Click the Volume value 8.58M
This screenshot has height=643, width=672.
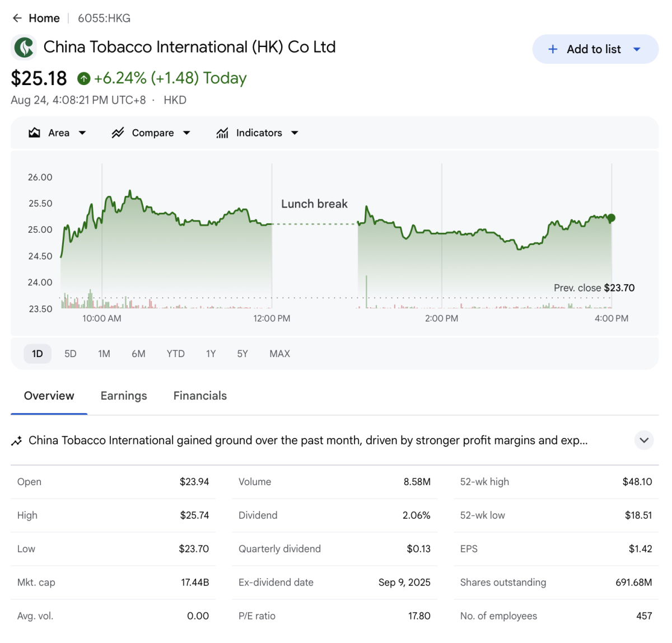[417, 482]
